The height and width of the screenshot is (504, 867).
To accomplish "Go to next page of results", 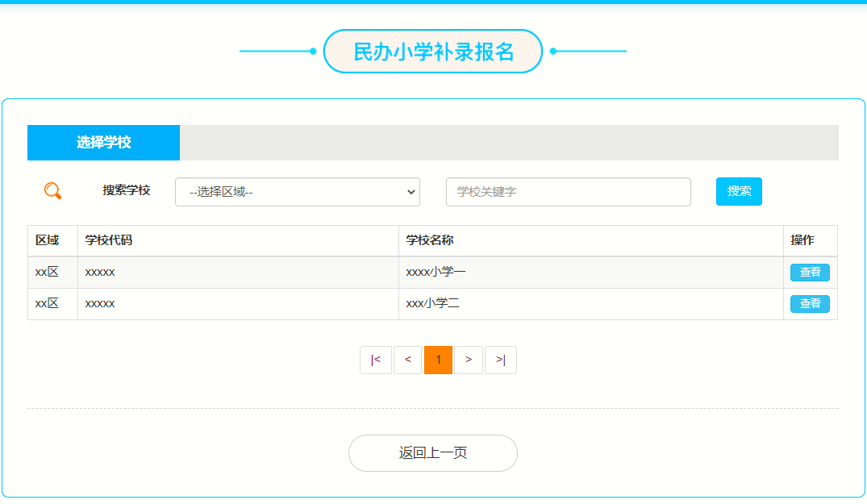I will coord(469,360).
